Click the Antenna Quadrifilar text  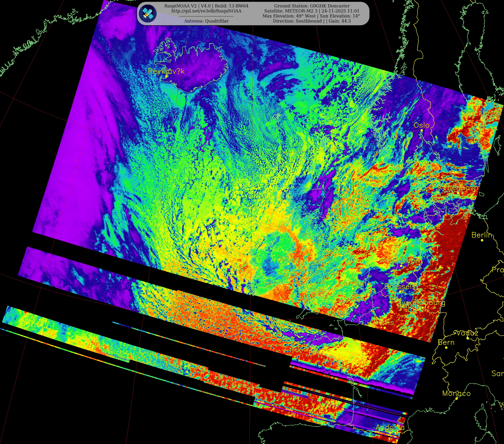pos(206,21)
